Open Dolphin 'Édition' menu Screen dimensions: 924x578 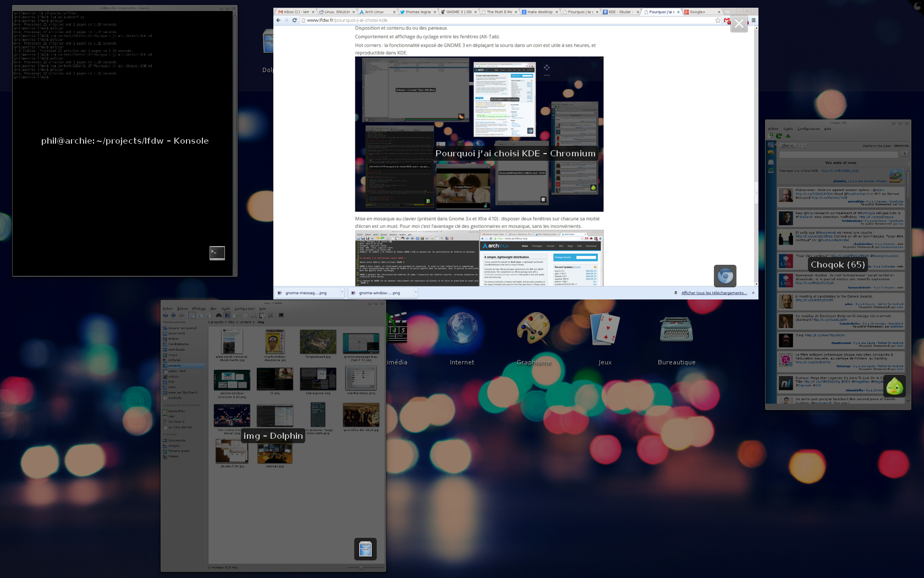pos(183,309)
